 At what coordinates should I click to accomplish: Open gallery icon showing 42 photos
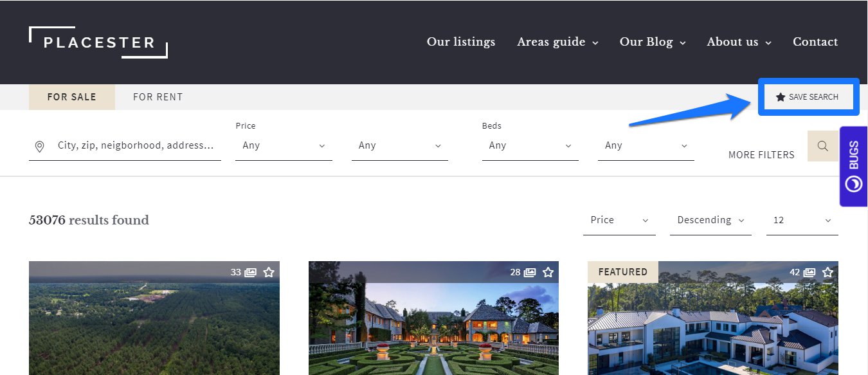click(809, 273)
